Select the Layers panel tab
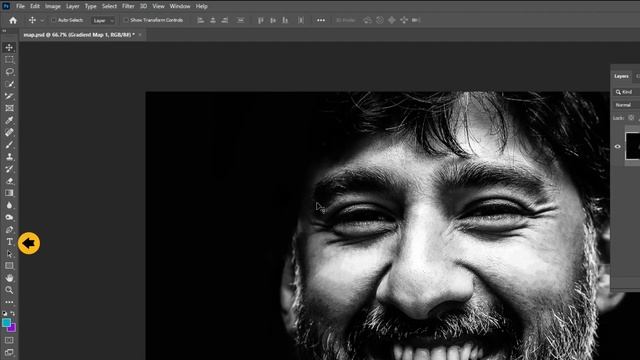This screenshot has width=640, height=360. 621,76
